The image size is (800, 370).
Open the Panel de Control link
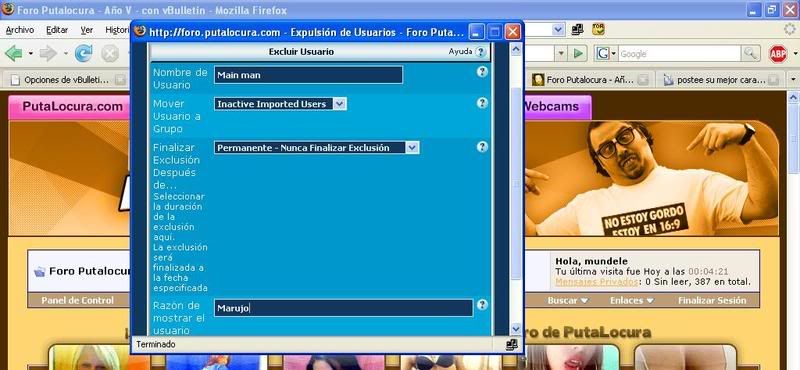tap(78, 301)
